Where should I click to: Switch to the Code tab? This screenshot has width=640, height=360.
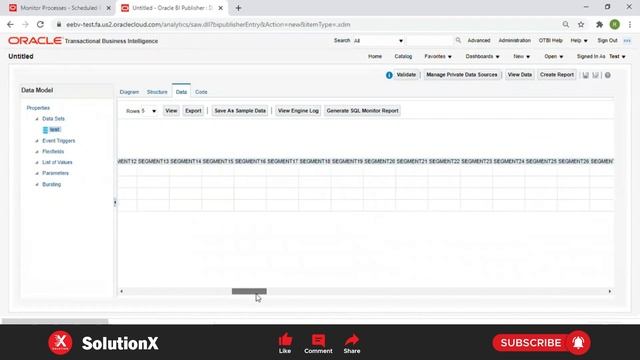pyautogui.click(x=201, y=92)
